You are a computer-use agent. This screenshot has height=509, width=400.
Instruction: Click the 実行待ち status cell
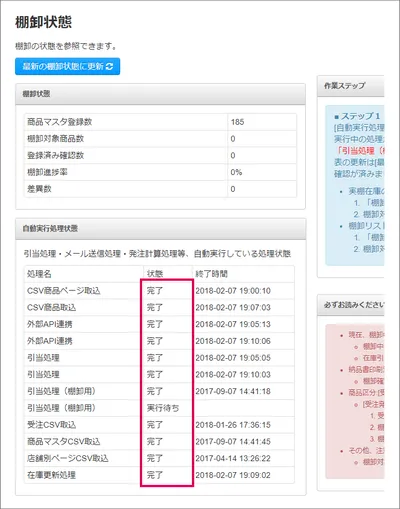pos(163,408)
